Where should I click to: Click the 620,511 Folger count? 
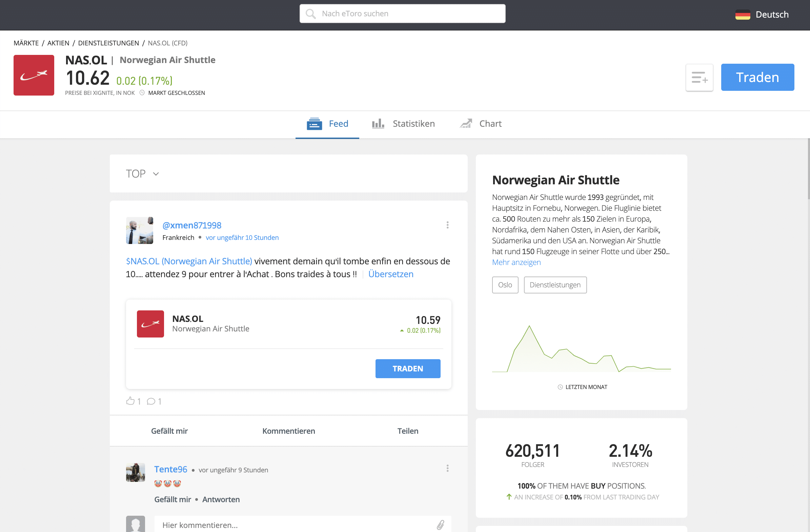click(533, 451)
